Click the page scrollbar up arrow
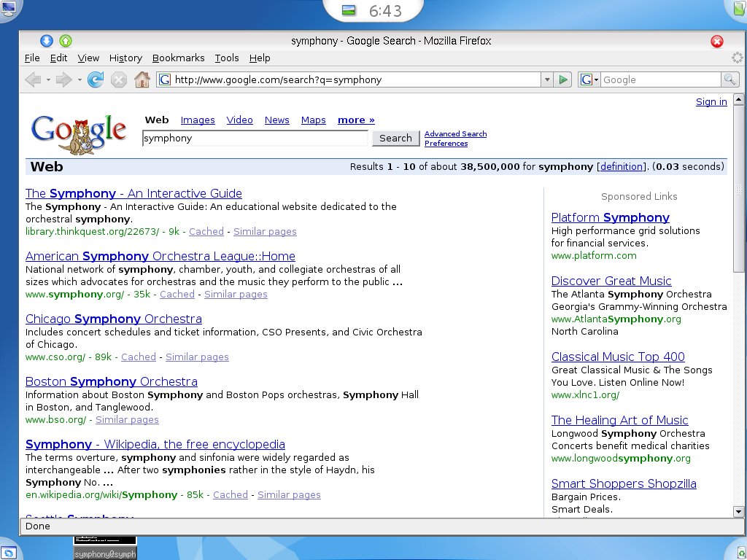This screenshot has height=560, width=747. click(x=738, y=99)
